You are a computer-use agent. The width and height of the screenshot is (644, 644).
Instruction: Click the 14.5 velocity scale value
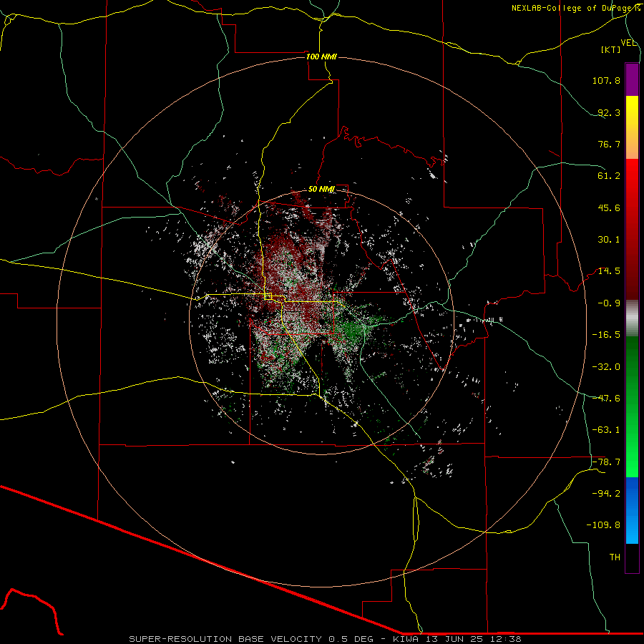pyautogui.click(x=609, y=271)
